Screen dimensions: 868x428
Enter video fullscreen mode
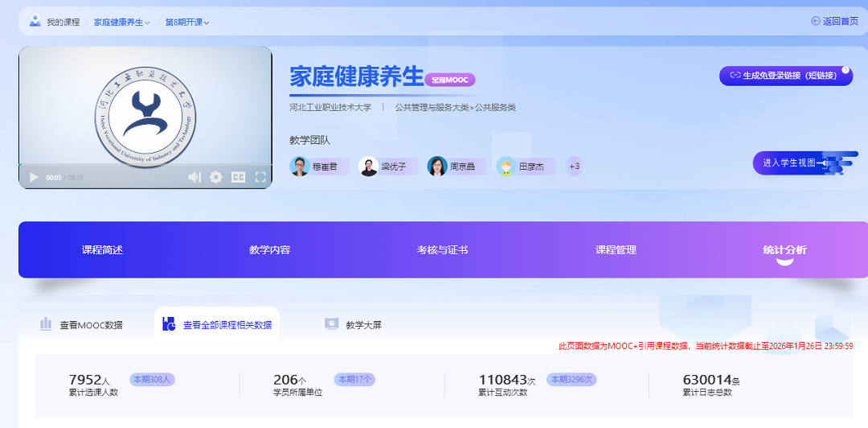(260, 178)
